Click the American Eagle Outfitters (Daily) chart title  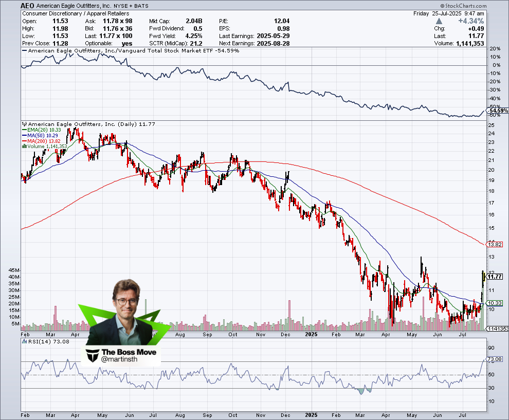(x=92, y=124)
